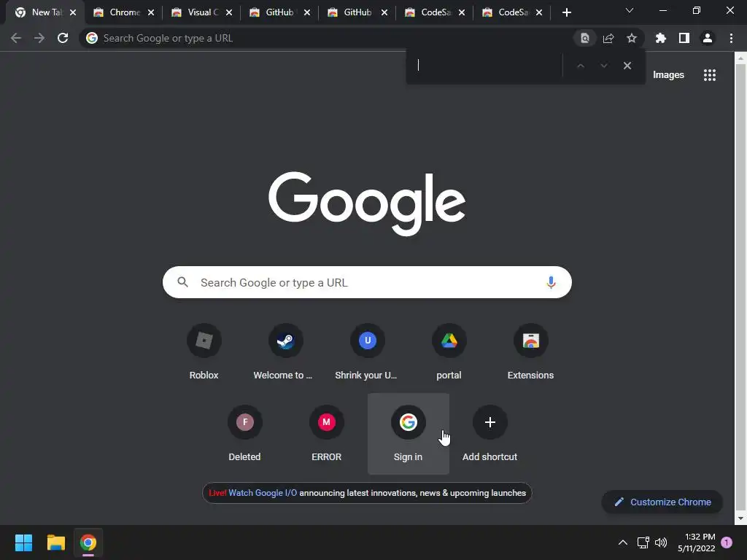The width and height of the screenshot is (747, 560).
Task: Toggle the side panel icon
Action: click(684, 38)
